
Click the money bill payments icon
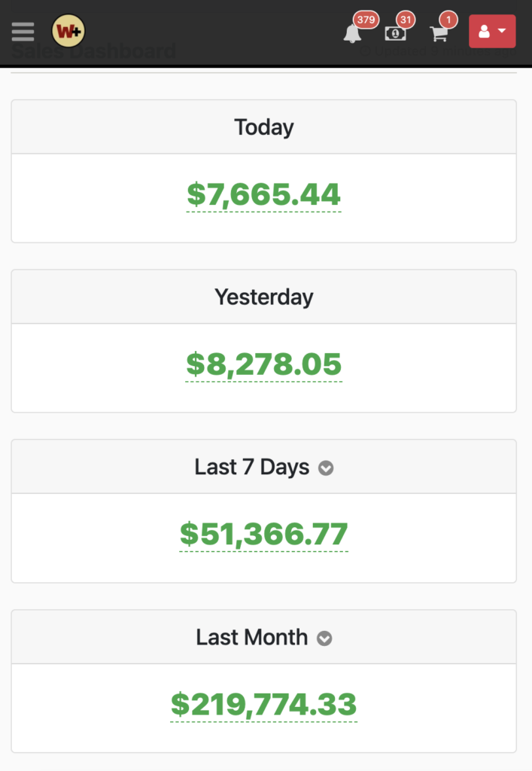coord(395,34)
